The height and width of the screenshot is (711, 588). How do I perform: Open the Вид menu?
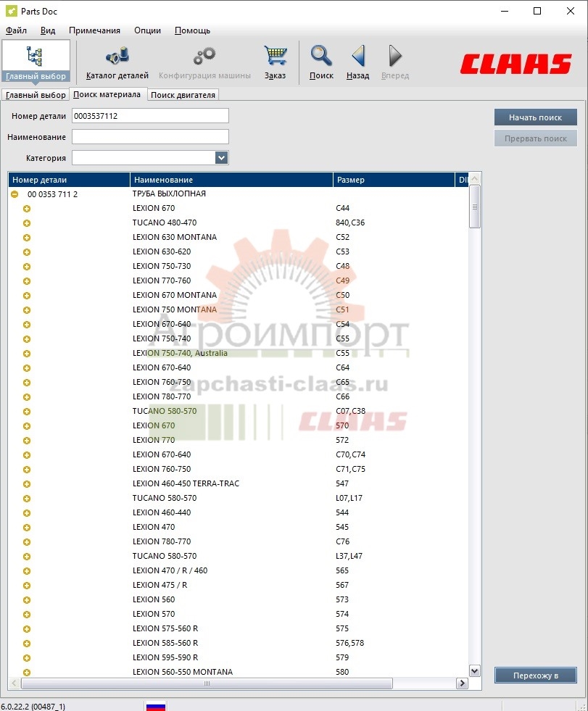(48, 30)
